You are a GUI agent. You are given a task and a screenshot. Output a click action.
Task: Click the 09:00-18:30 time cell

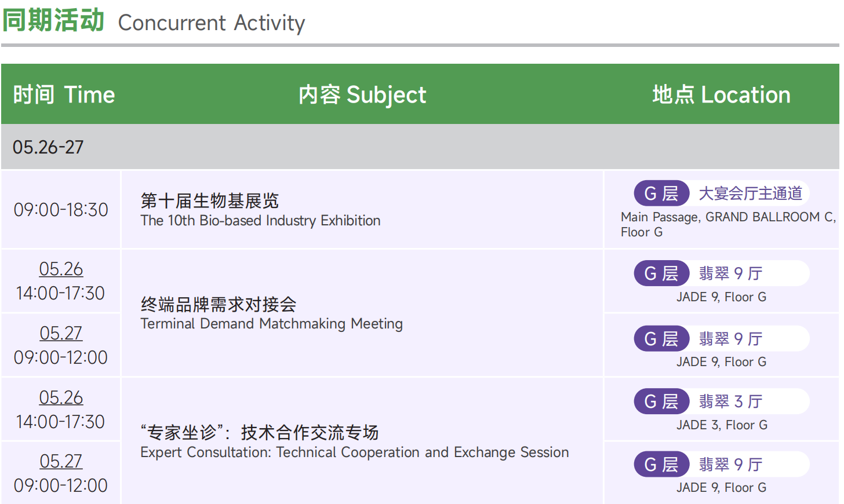coord(61,210)
